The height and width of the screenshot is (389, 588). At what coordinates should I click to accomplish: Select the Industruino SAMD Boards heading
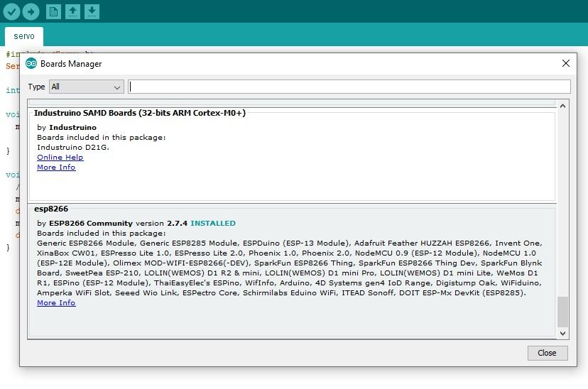pos(140,113)
